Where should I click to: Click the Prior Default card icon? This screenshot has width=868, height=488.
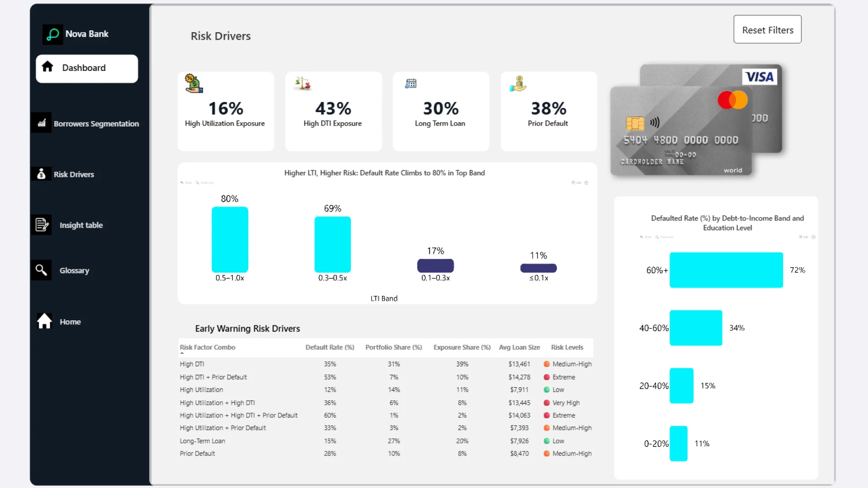point(518,84)
